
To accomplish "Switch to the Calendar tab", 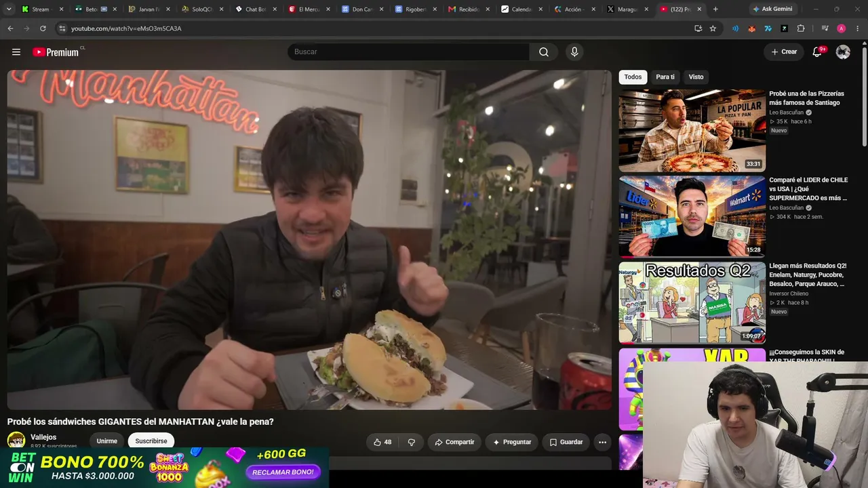I will click(522, 9).
